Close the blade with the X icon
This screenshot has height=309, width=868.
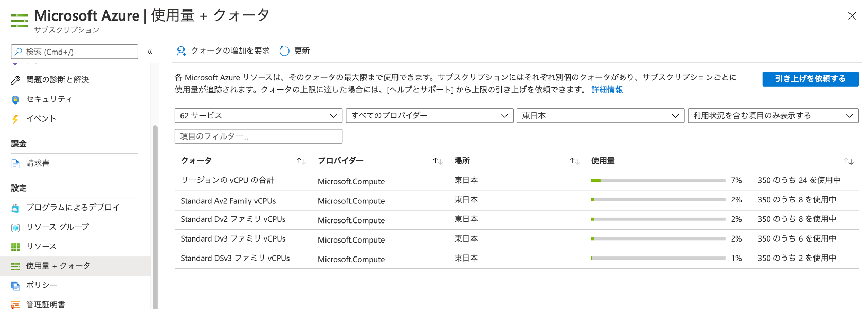(x=852, y=16)
